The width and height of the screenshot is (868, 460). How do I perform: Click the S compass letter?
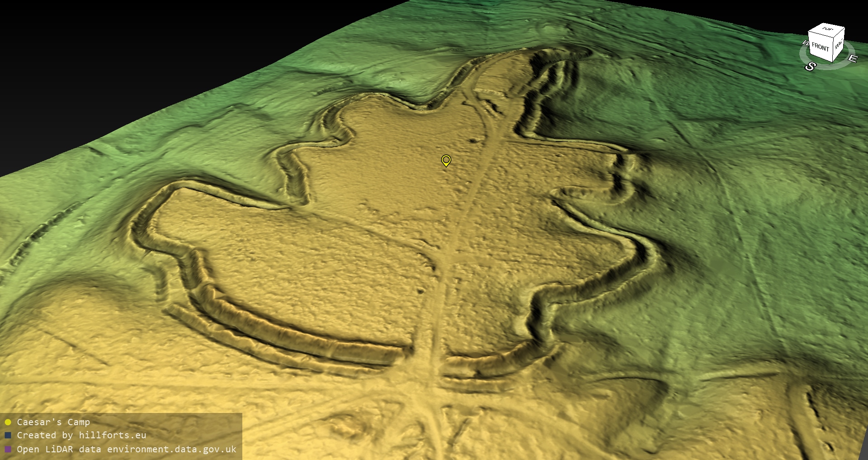tap(810, 66)
